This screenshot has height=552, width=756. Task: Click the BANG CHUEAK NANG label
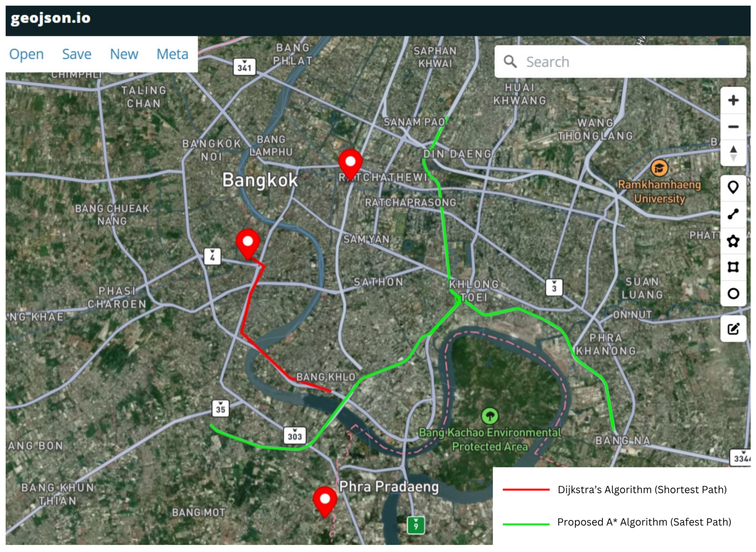[112, 215]
